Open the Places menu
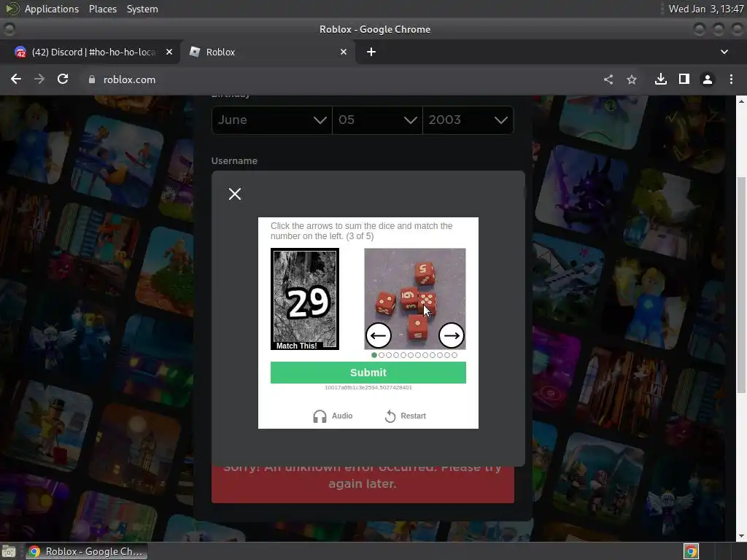This screenshot has height=560, width=747. point(102,9)
